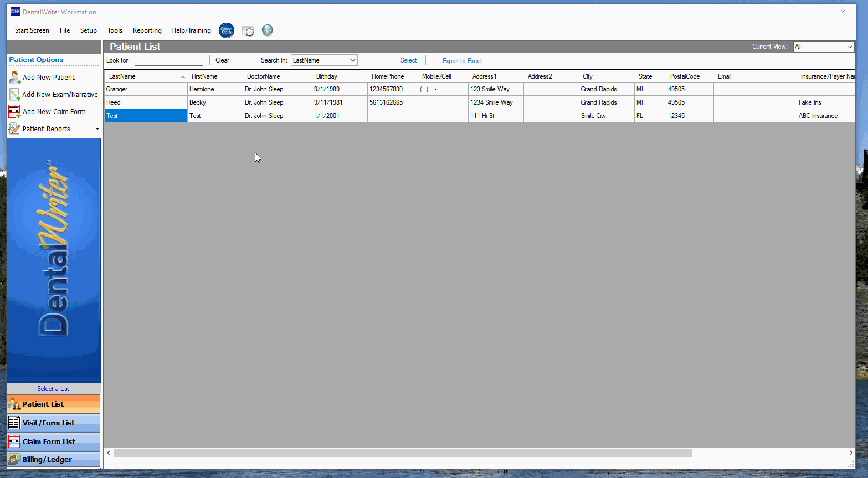
Task: Click the Select button
Action: [409, 60]
